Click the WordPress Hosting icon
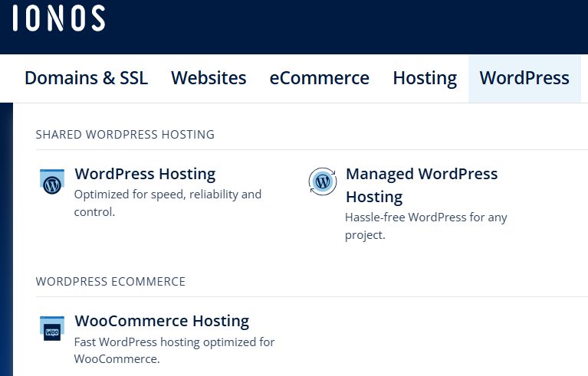This screenshot has width=588, height=376. (x=52, y=181)
